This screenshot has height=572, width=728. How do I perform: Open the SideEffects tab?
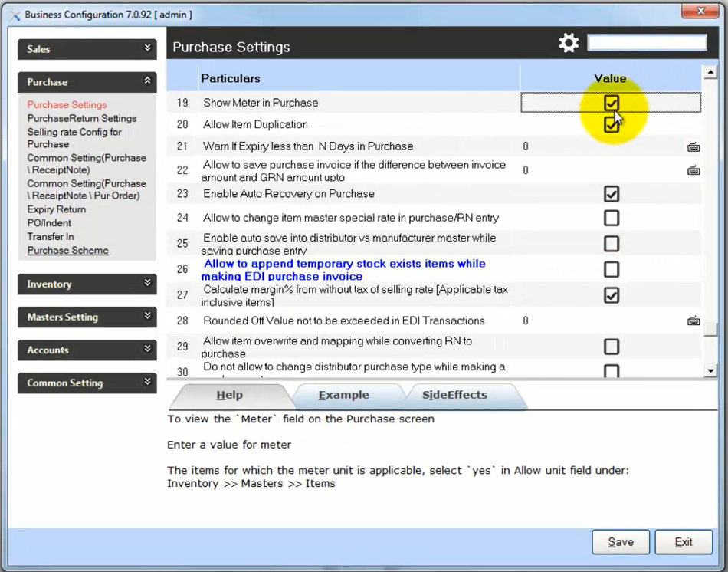coord(454,396)
